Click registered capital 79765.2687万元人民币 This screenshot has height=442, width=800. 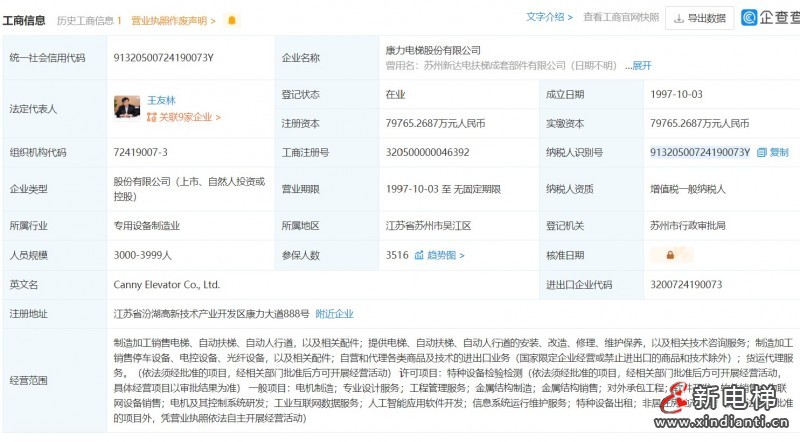pos(435,123)
